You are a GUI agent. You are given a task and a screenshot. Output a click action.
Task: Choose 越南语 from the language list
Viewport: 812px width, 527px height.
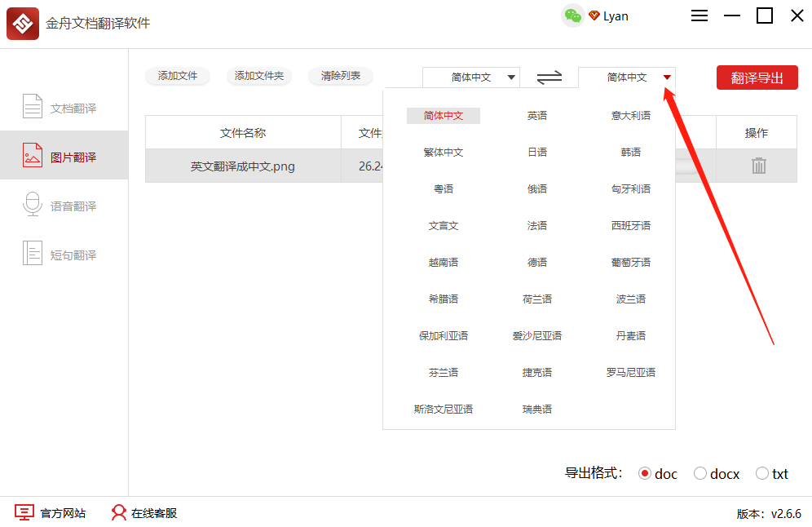point(444,263)
